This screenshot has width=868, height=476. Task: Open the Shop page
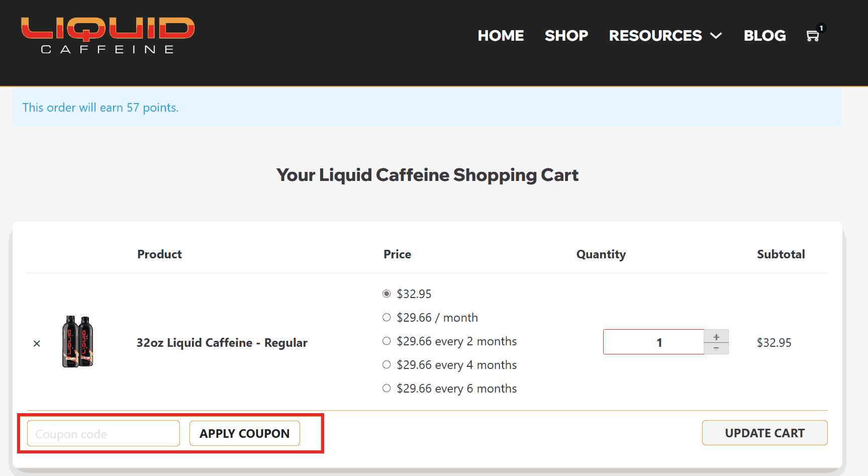566,36
